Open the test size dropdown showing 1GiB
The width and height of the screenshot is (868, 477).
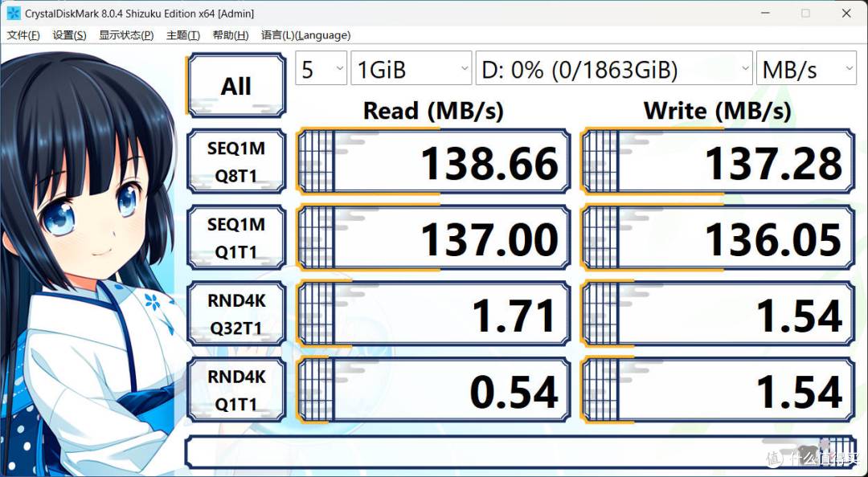click(411, 68)
